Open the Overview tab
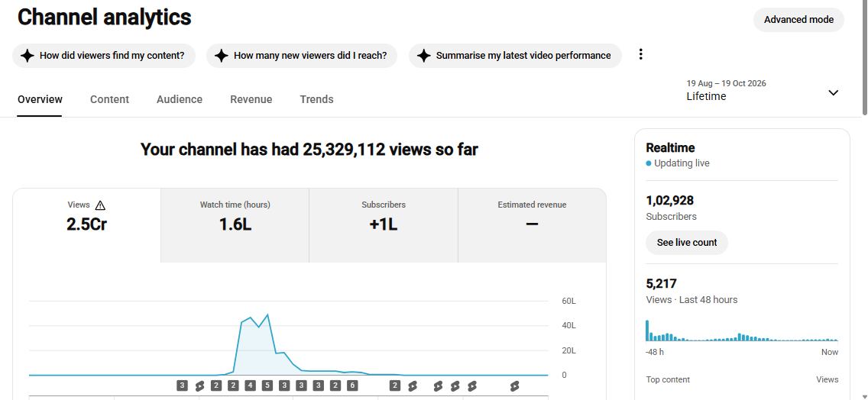The height and width of the screenshot is (400, 868). [40, 99]
